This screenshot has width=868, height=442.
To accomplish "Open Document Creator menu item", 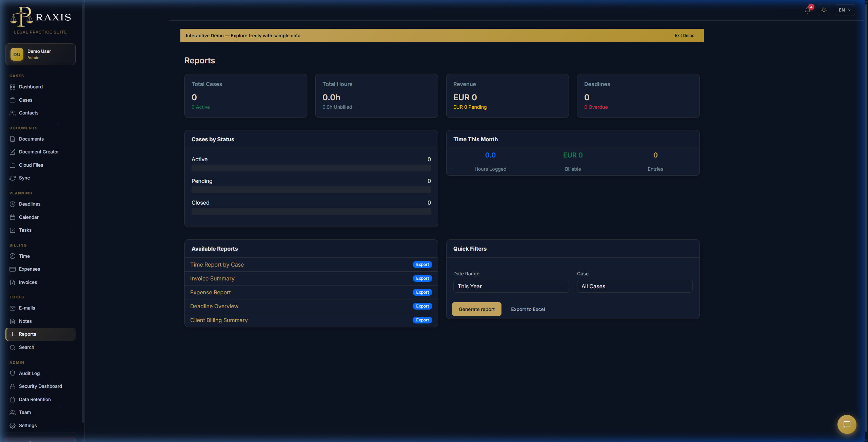I will point(40,152).
